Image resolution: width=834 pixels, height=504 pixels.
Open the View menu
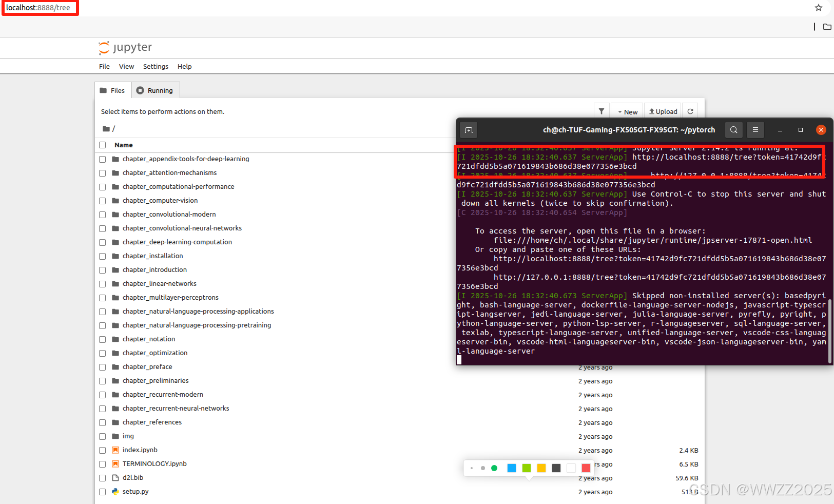126,67
